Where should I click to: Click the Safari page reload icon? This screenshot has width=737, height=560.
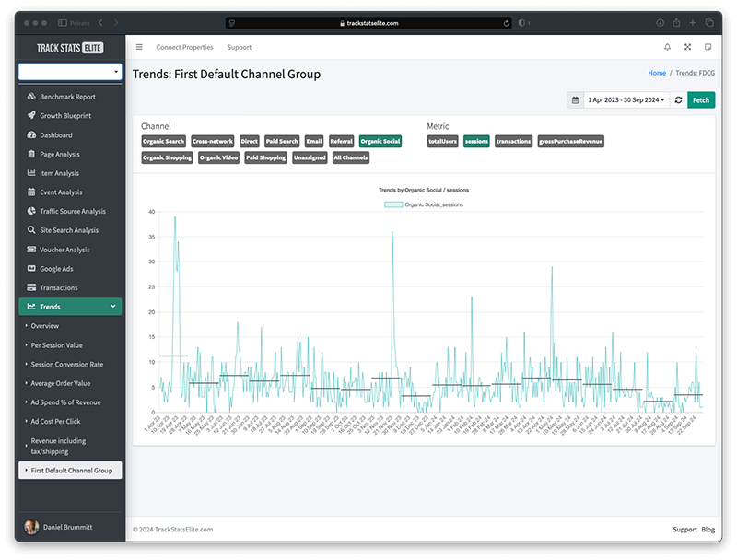pyautogui.click(x=506, y=23)
